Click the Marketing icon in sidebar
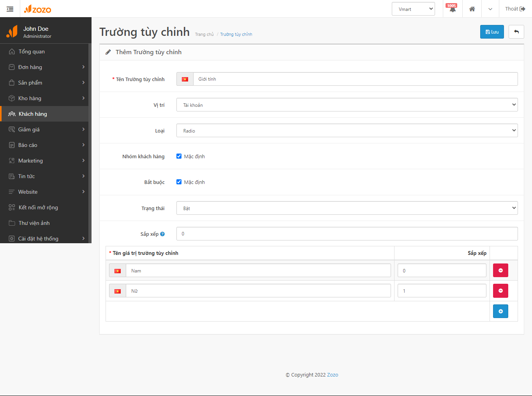532x396 pixels. point(12,161)
